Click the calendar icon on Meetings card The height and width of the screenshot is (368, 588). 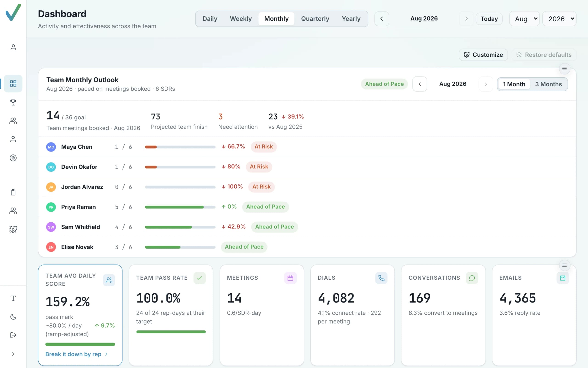(290, 278)
